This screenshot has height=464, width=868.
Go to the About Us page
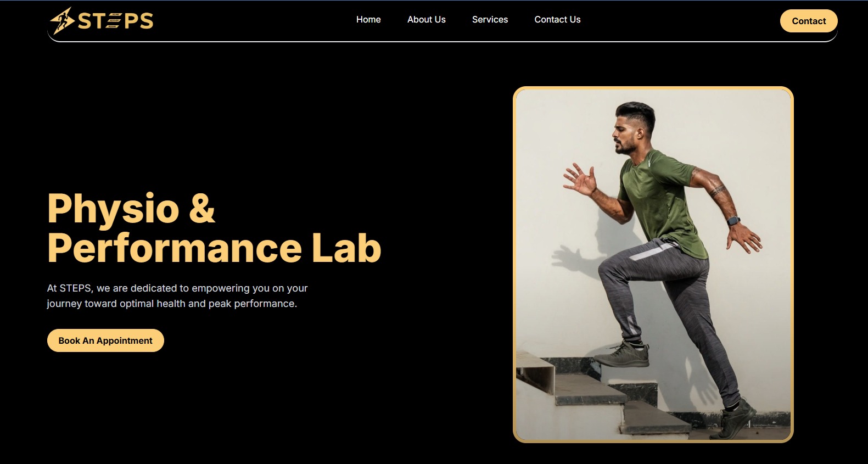click(427, 20)
